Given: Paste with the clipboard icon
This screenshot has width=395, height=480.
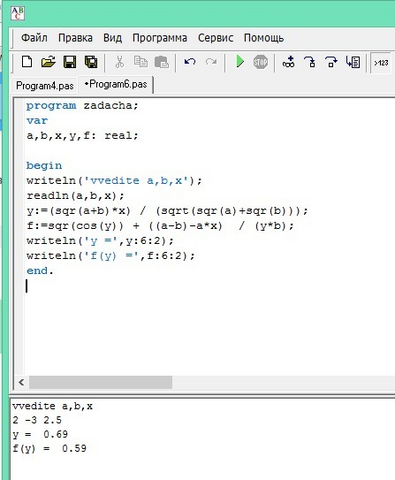Looking at the screenshot, I should tap(162, 62).
